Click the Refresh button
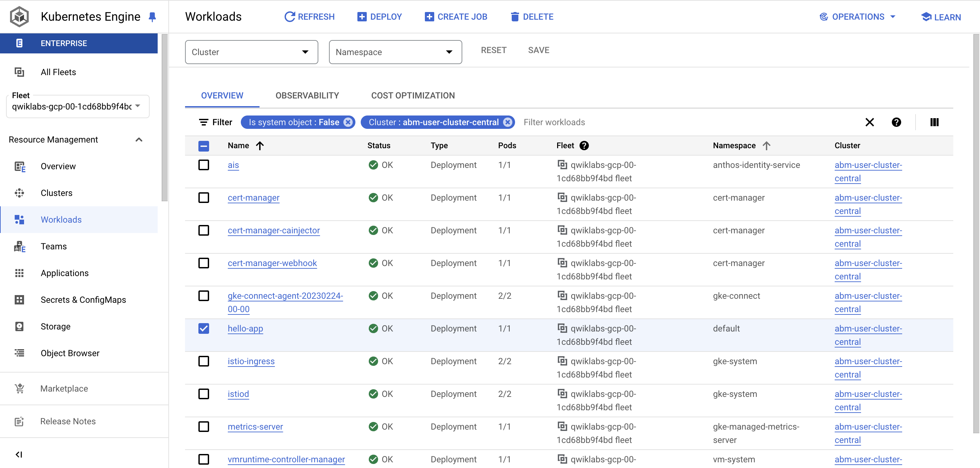The height and width of the screenshot is (468, 980). (310, 17)
